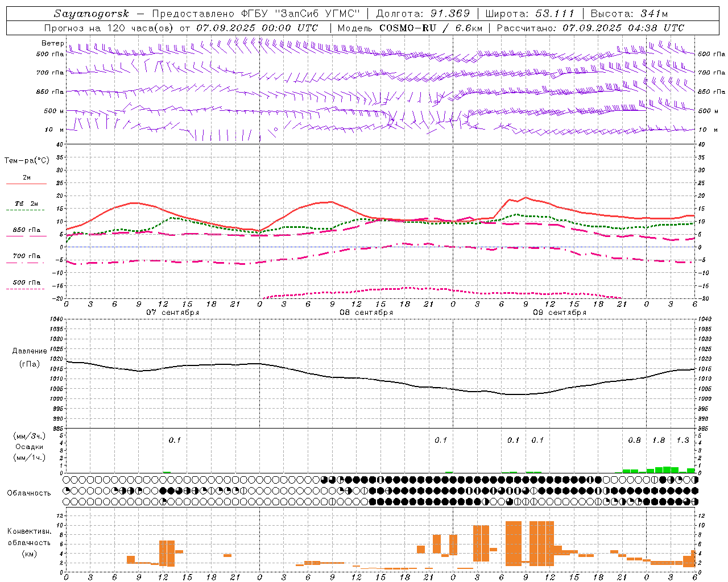Viewport: 728px width, 582px height.
Task: Click the '1.8' precipitation amount value
Action: [659, 440]
